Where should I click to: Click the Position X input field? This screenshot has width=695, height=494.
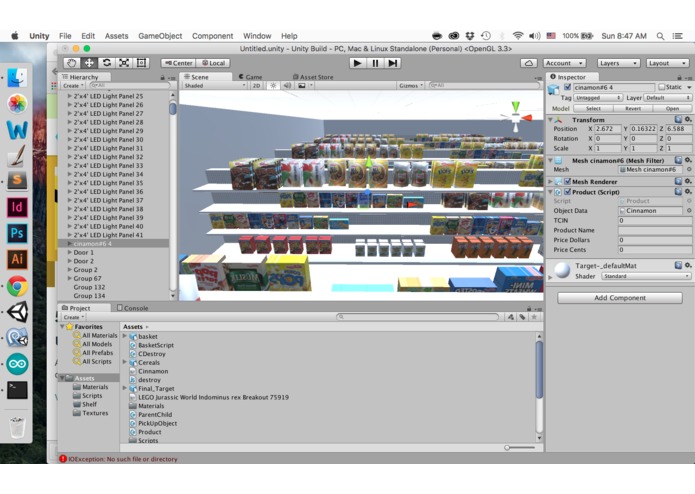pyautogui.click(x=607, y=129)
